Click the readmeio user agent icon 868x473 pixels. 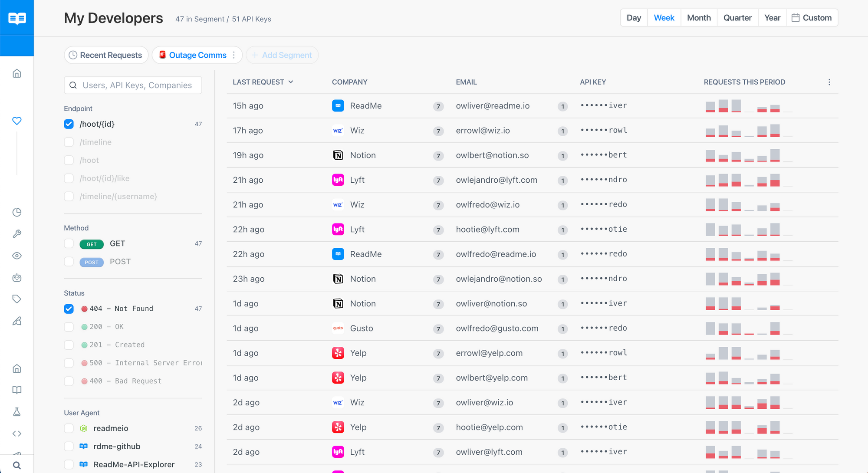tap(84, 428)
